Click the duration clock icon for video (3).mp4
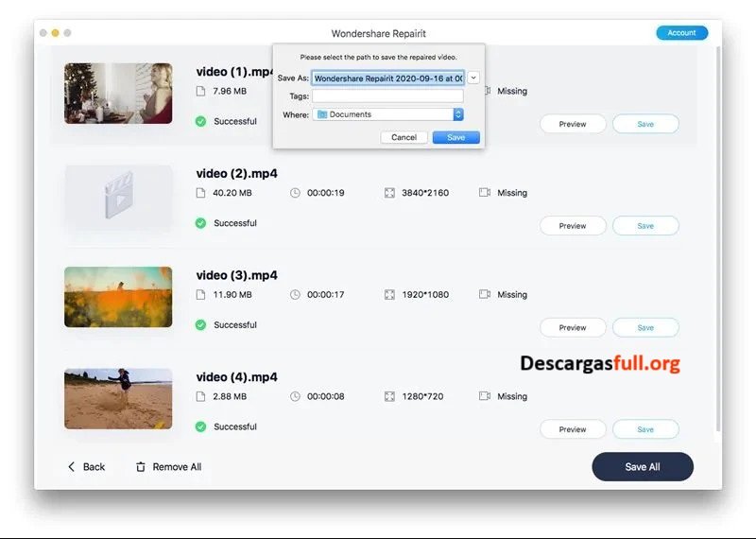This screenshot has height=539, width=756. (295, 295)
